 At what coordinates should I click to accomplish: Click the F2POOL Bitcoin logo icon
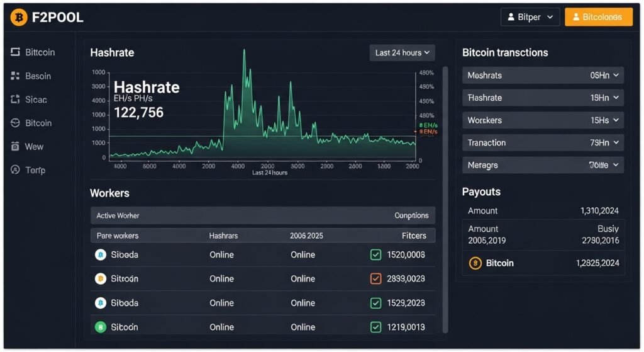pyautogui.click(x=19, y=18)
